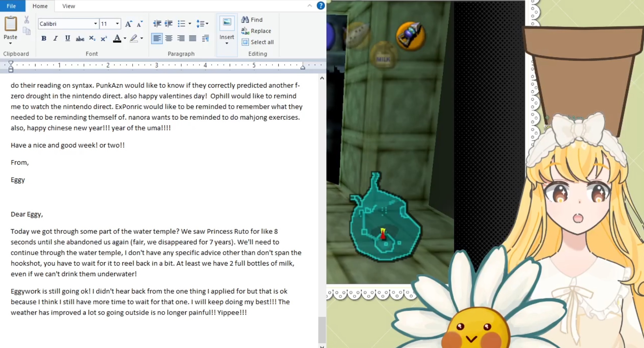Align text to the right
The height and width of the screenshot is (348, 644).
click(x=181, y=38)
